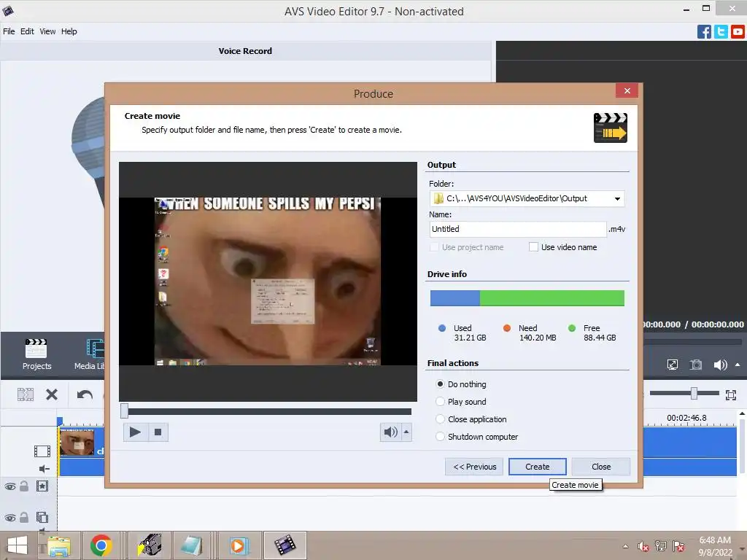Open the File menu
Image resolution: width=747 pixels, height=560 pixels.
(x=9, y=31)
